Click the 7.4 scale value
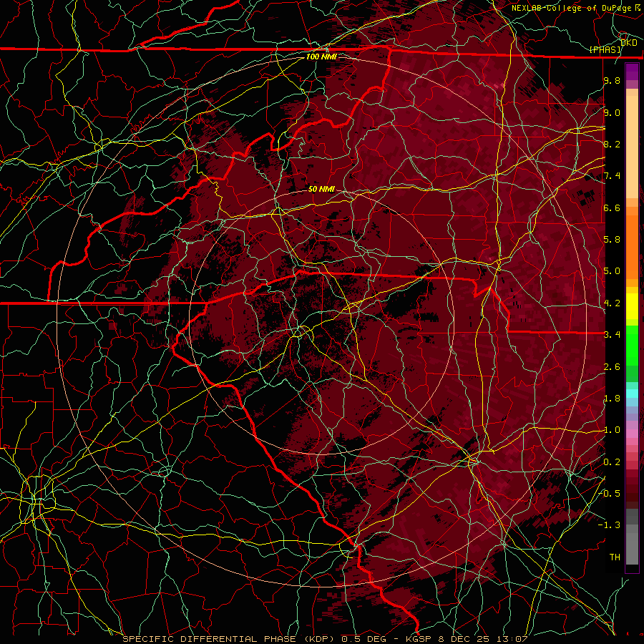Viewport: 644px width, 644px height. (612, 176)
